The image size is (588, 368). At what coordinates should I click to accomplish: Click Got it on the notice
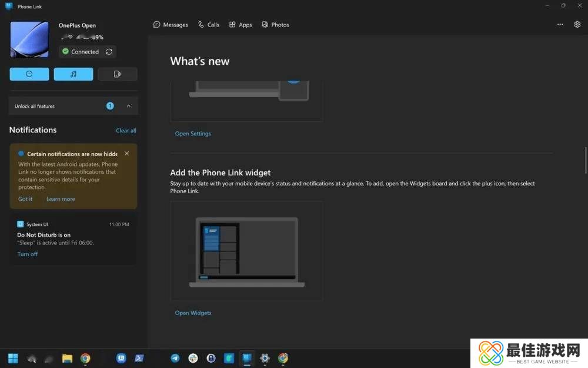[25, 199]
